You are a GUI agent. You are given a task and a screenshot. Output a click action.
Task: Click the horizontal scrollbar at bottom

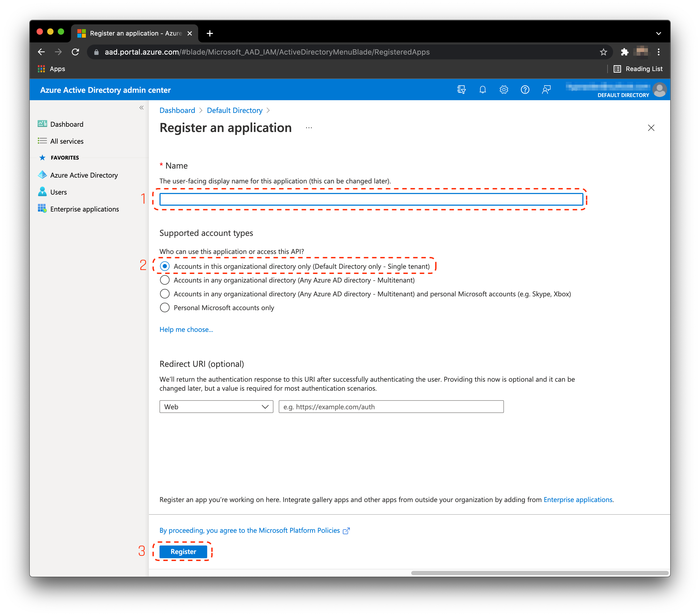coord(539,573)
